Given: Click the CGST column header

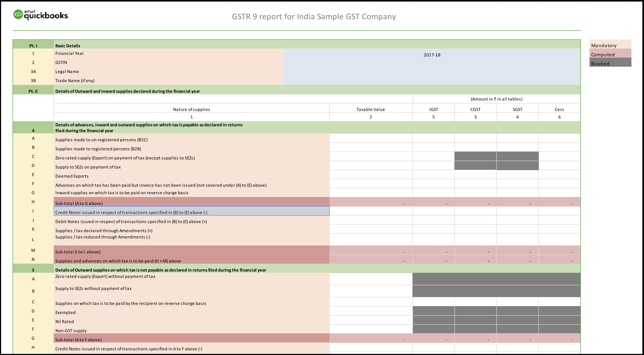Looking at the screenshot, I should click(x=475, y=108).
